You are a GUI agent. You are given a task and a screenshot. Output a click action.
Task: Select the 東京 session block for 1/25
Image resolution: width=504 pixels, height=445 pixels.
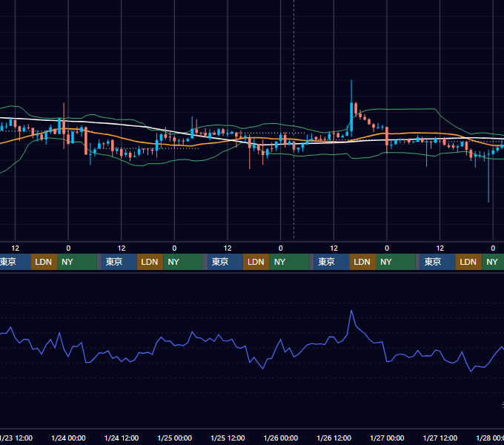pyautogui.click(x=225, y=262)
